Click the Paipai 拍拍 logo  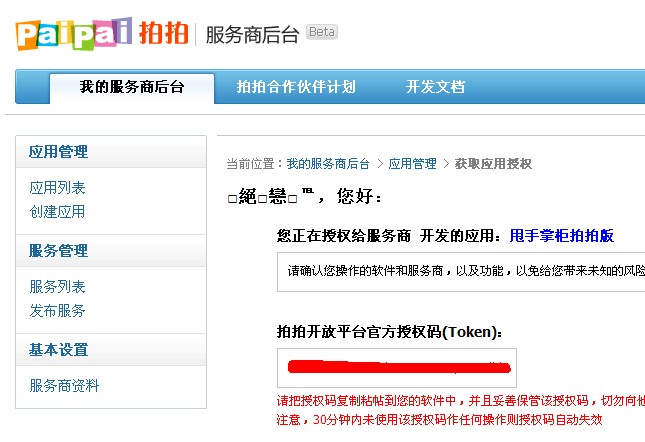102,33
